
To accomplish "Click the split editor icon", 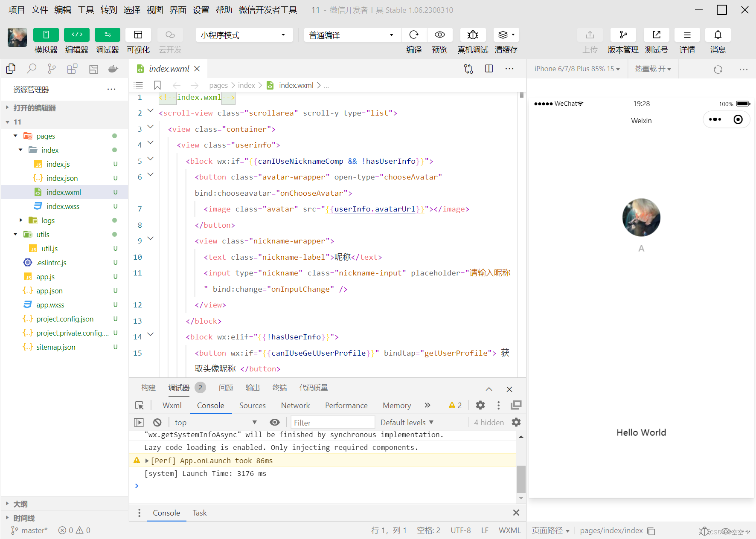I will pos(489,69).
